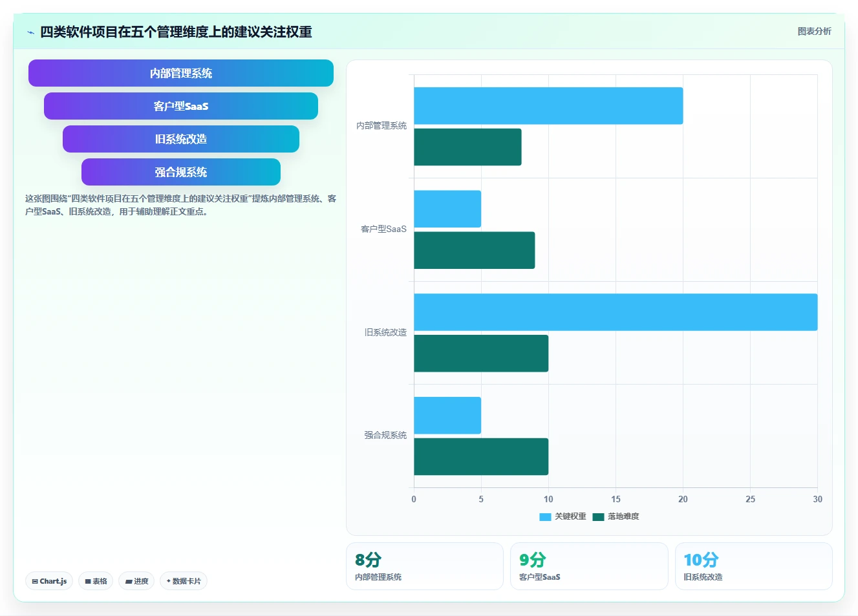The width and height of the screenshot is (858, 616).
Task: Click the x-axis tick label 15
Action: click(616, 499)
